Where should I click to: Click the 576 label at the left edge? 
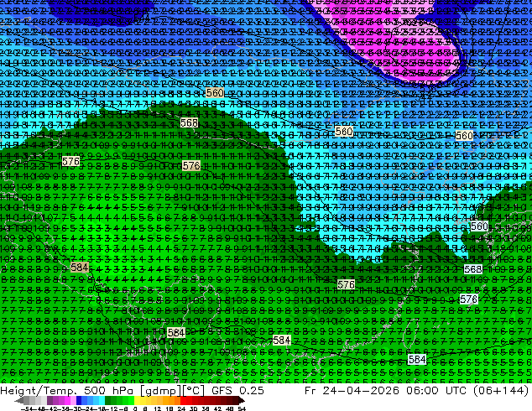click(71, 161)
